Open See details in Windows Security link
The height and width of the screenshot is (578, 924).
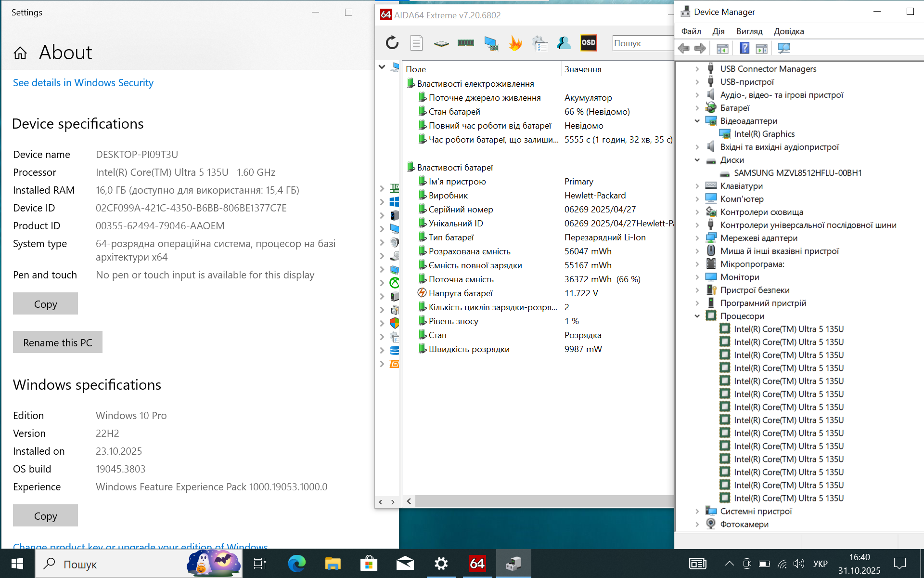coord(83,83)
